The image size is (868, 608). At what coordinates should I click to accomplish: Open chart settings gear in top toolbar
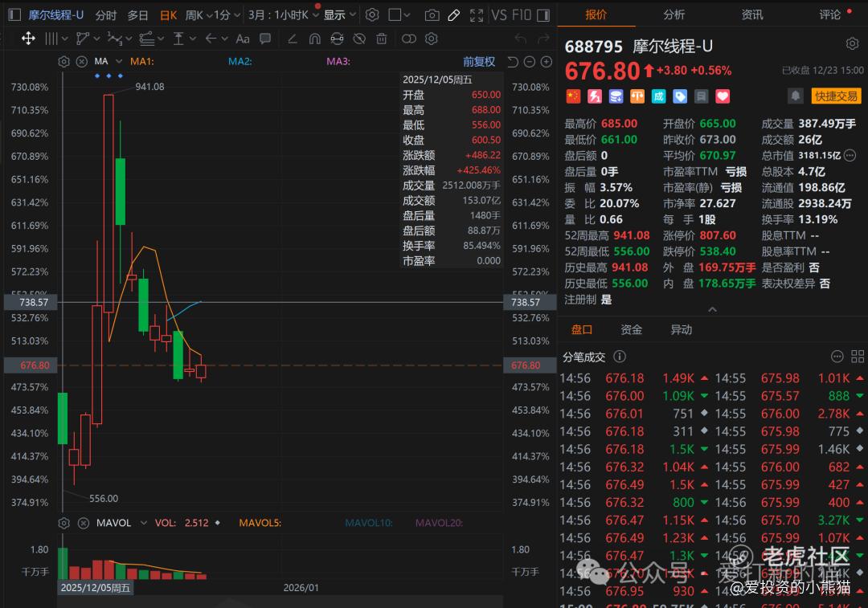click(372, 15)
